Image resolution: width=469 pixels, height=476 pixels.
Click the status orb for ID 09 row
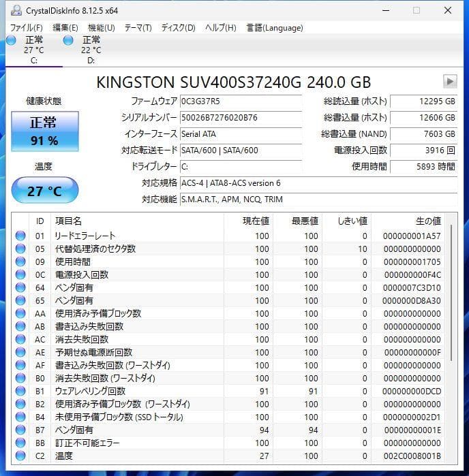20,261
